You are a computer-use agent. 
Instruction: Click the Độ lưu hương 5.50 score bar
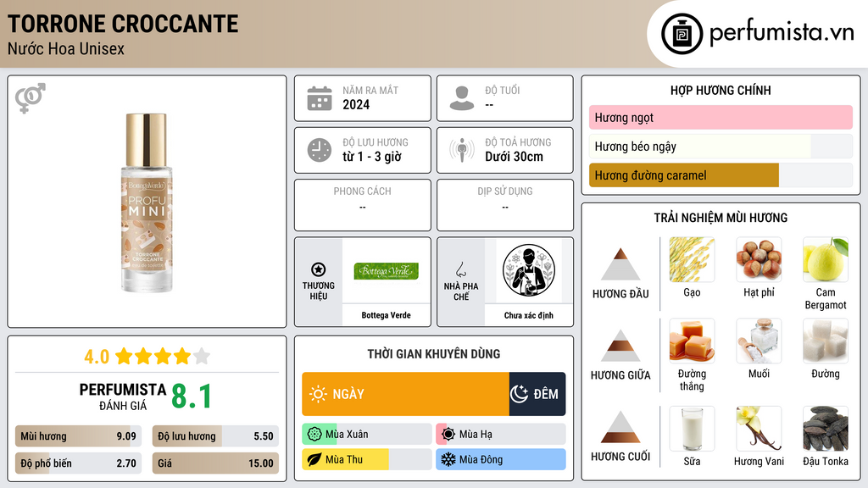[x=215, y=436]
